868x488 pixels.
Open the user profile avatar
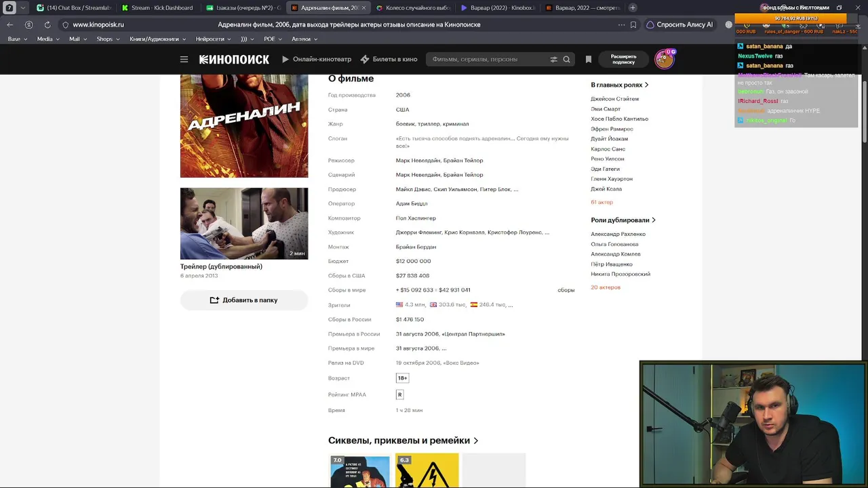[664, 59]
